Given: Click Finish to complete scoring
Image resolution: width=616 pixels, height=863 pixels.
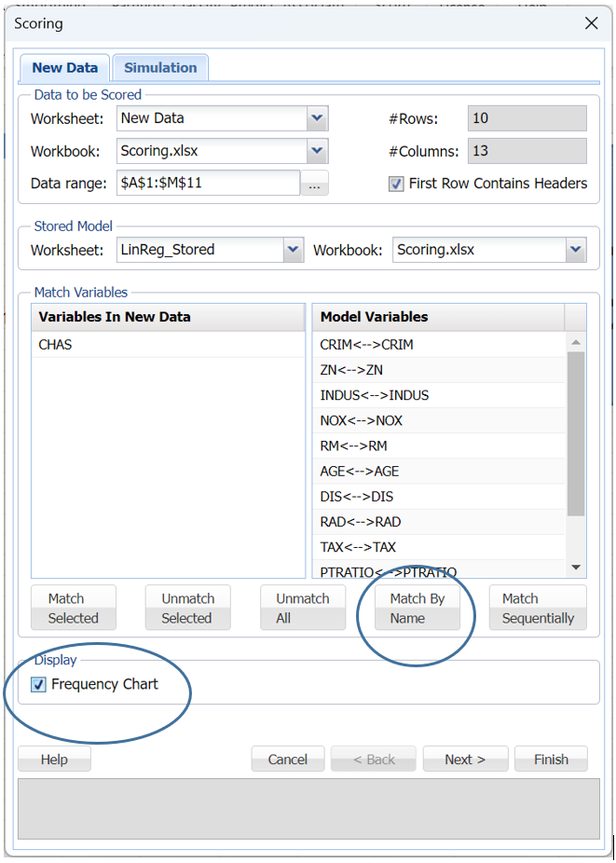Looking at the screenshot, I should point(550,760).
